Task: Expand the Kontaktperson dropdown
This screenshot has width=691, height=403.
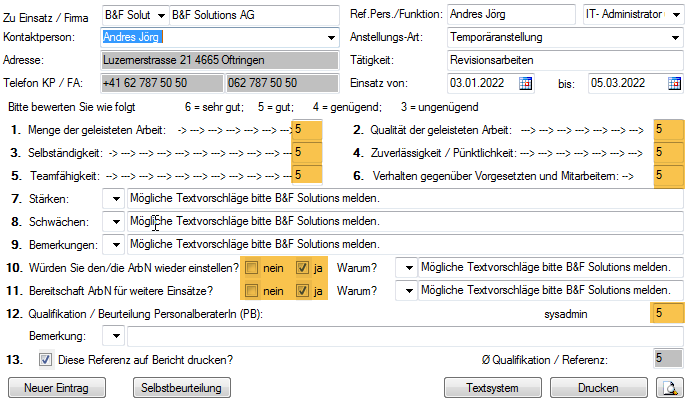Action: (331, 37)
